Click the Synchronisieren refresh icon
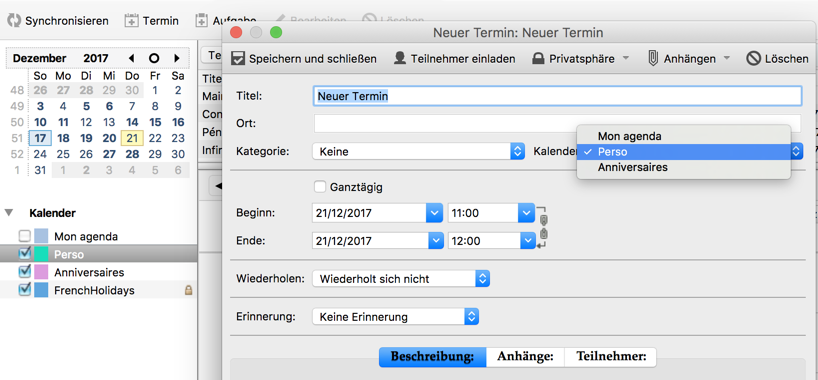The image size is (818, 380). (x=14, y=21)
